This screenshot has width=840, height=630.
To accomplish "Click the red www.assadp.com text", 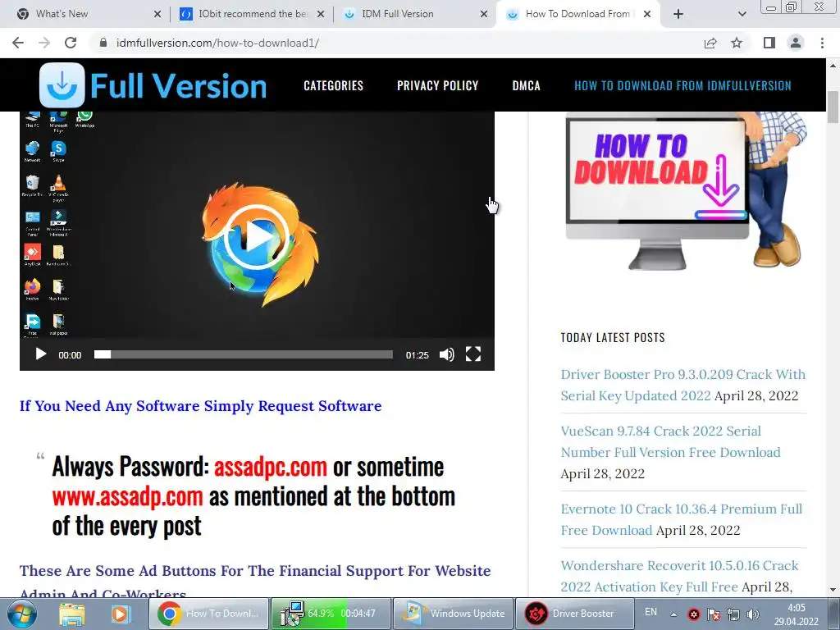I will tap(127, 496).
